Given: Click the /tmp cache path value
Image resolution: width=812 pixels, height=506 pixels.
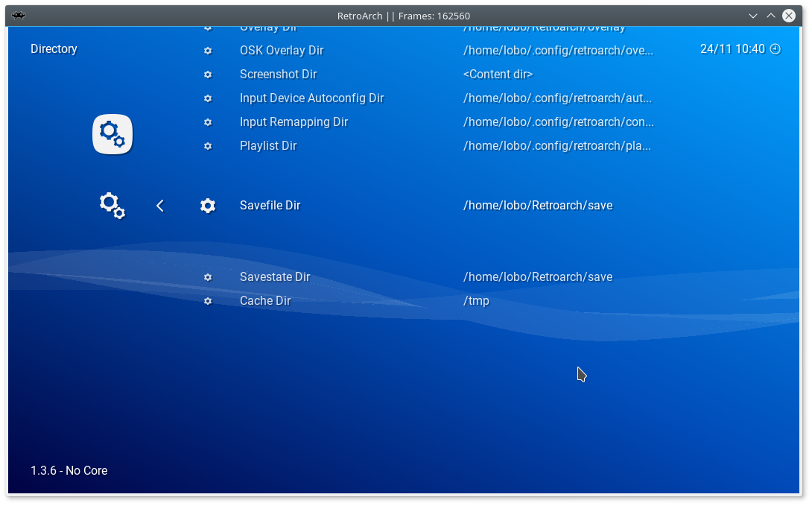Looking at the screenshot, I should click(476, 300).
